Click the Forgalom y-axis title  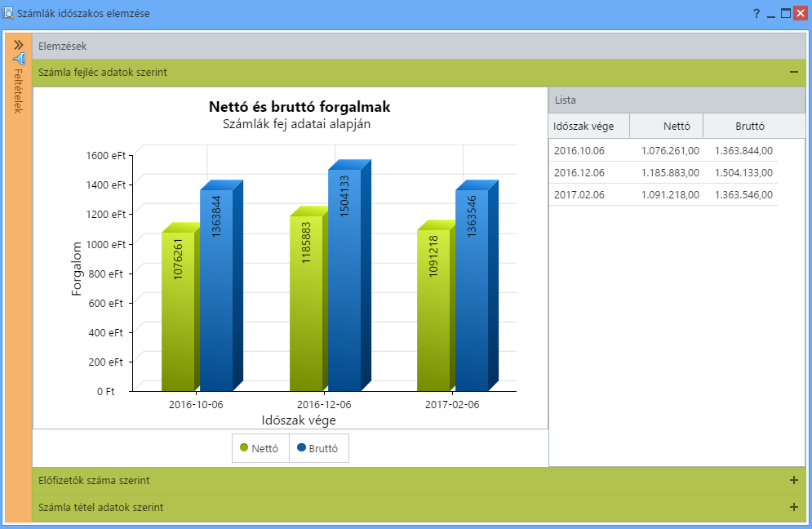pos(77,269)
